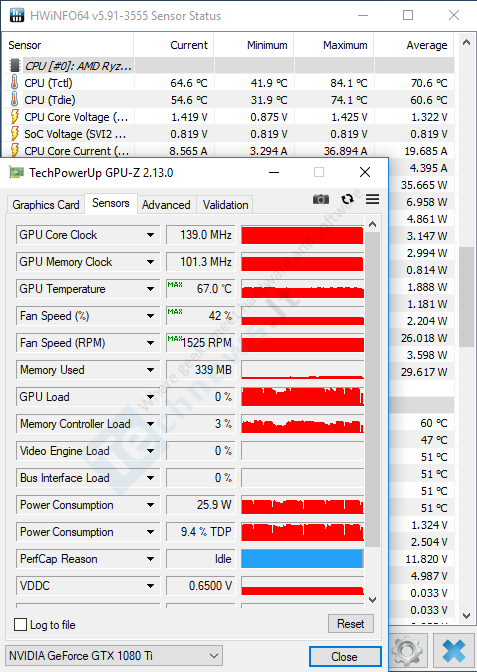The height and width of the screenshot is (672, 477).
Task: Click the 67.0 °C GPU temperature value
Action: tap(201, 289)
